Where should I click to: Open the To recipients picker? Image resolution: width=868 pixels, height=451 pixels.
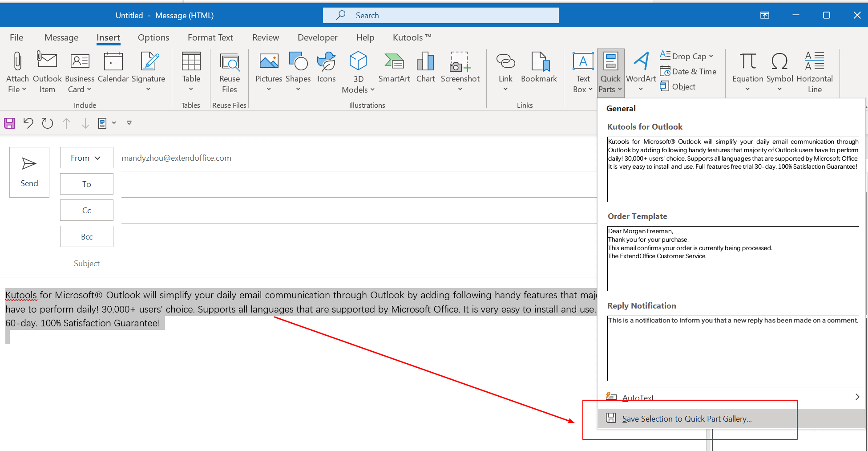coord(86,183)
